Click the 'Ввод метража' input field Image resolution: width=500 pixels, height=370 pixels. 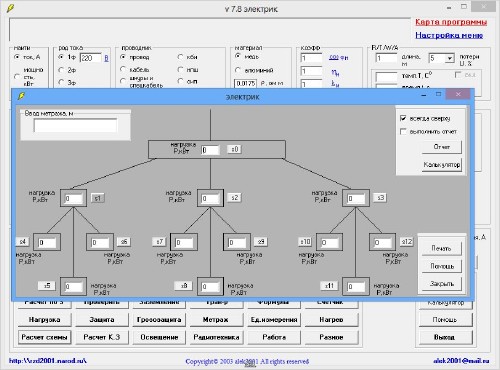[x=75, y=126]
